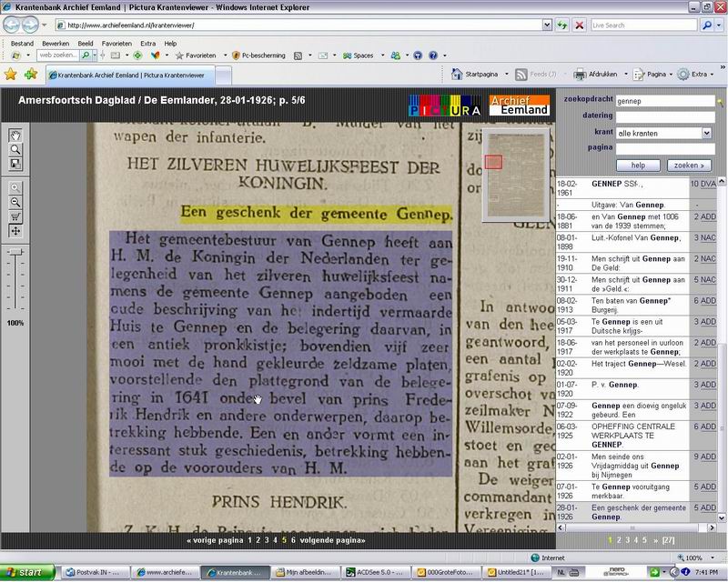Click the MSN butterfly icon
This screenshot has height=582, width=728.
tap(155, 55)
